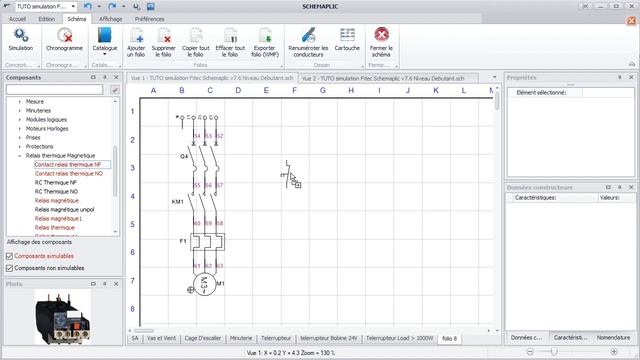Click the motor M1 symbol on schema
This screenshot has height=360, width=640.
pyautogui.click(x=204, y=284)
